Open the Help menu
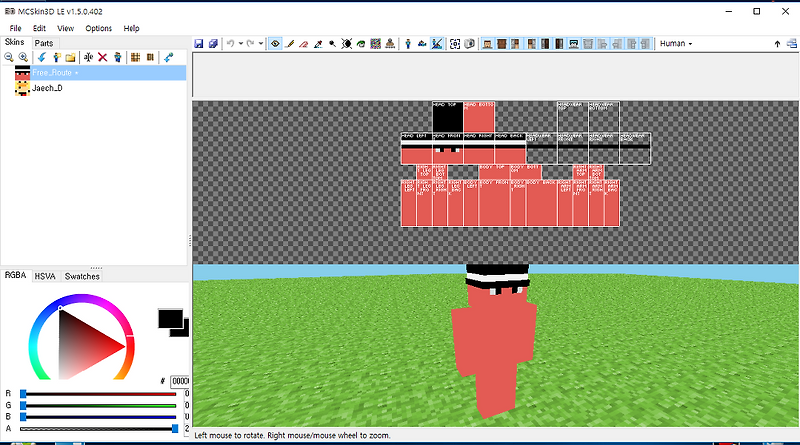 tap(131, 28)
